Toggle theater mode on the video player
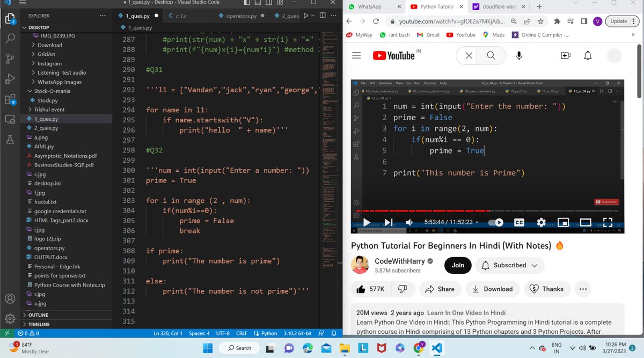This screenshot has width=644, height=358. tap(585, 222)
